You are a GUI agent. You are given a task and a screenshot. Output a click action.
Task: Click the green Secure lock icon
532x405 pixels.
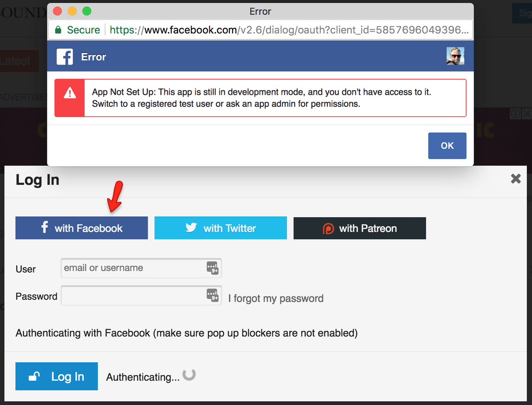coord(58,30)
